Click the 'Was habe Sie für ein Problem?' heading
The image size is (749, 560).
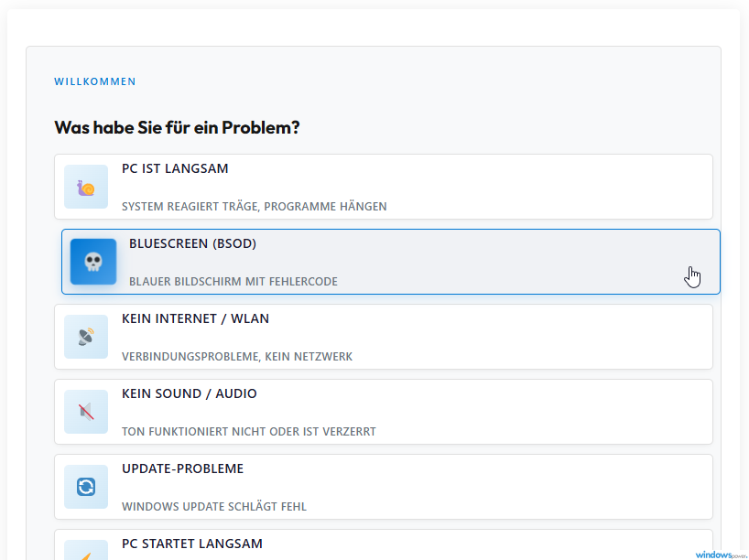click(177, 127)
